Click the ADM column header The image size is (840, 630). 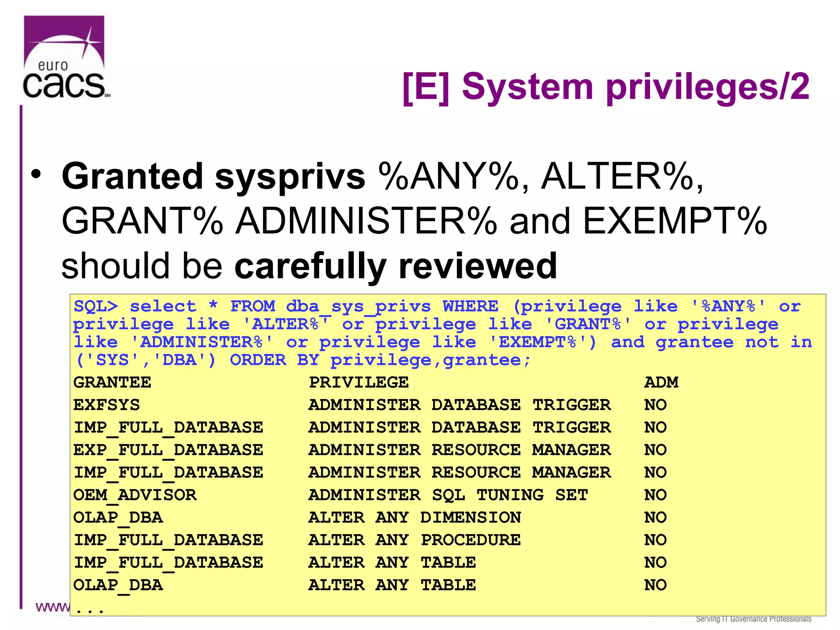tap(661, 383)
